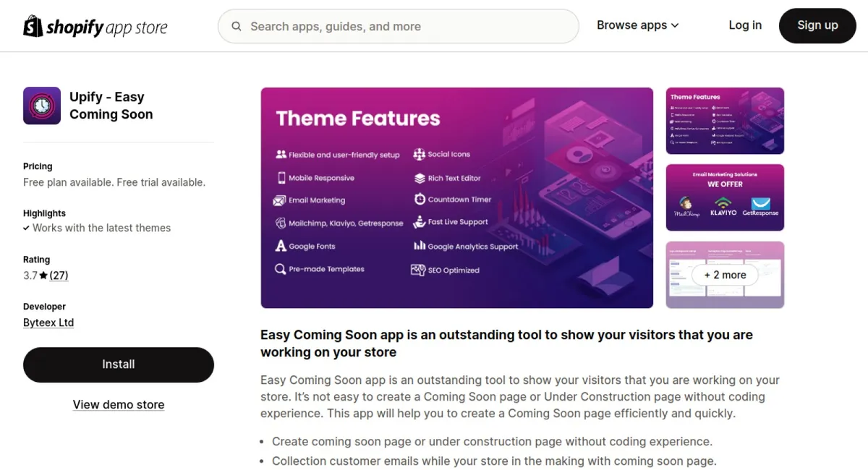Click the search magnifier icon
Viewport: 868px width, 470px height.
tap(237, 27)
